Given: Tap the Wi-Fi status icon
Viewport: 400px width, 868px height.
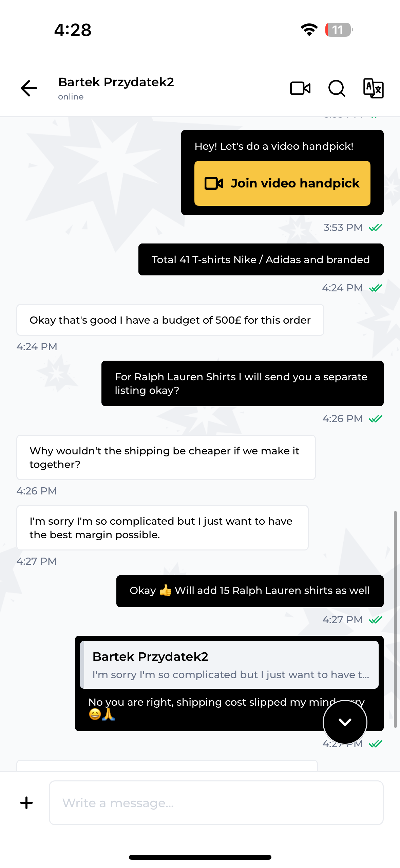Looking at the screenshot, I should coord(309,30).
